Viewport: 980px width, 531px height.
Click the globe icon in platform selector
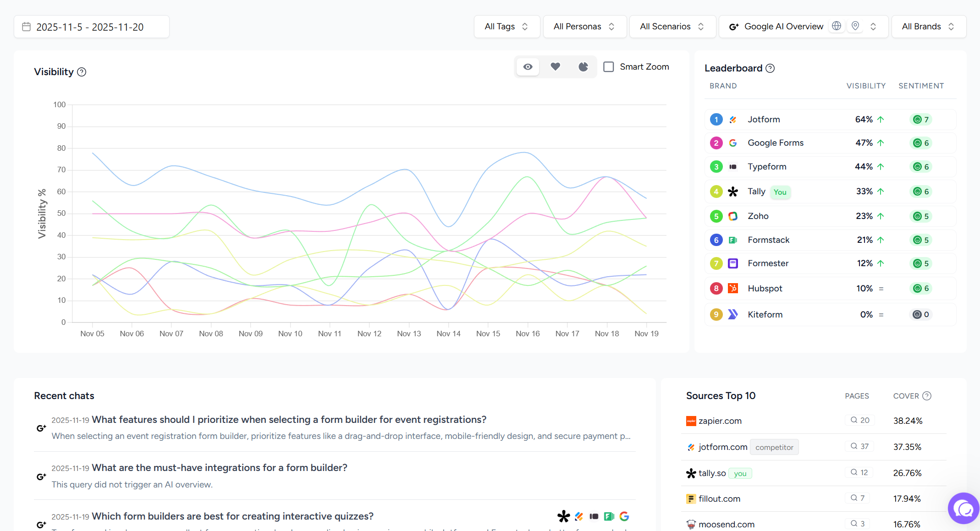point(837,26)
